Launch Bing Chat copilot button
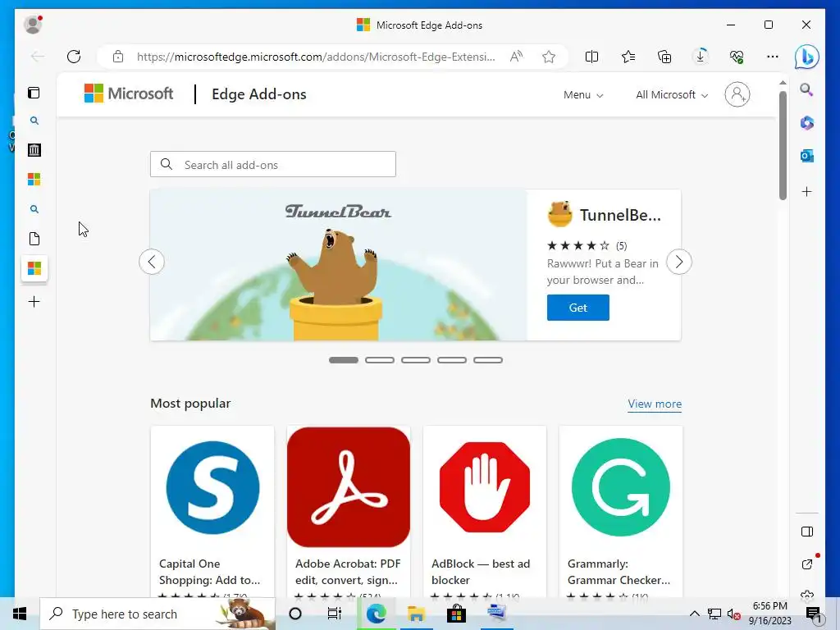 (807, 57)
